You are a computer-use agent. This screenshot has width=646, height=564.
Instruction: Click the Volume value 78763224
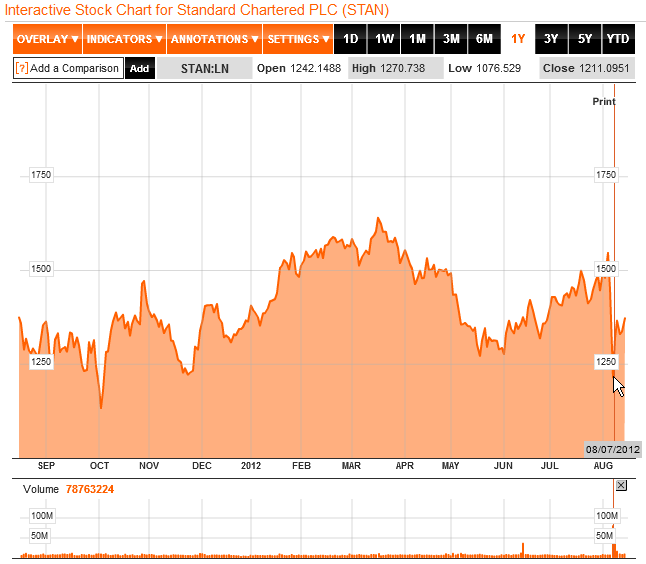(x=90, y=489)
